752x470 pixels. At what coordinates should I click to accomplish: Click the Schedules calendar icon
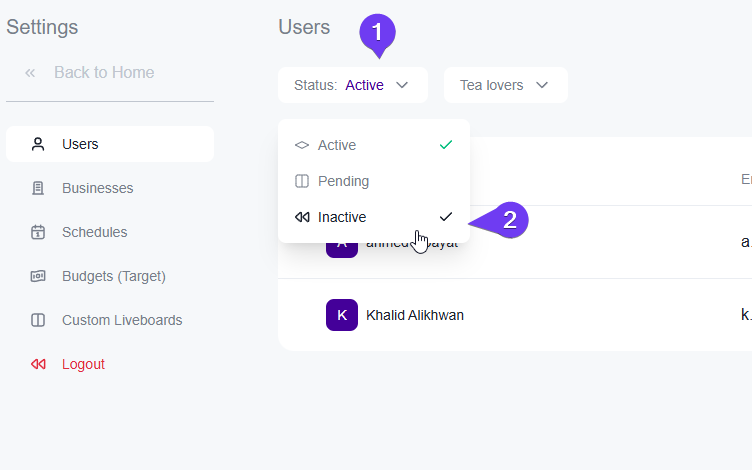(38, 232)
